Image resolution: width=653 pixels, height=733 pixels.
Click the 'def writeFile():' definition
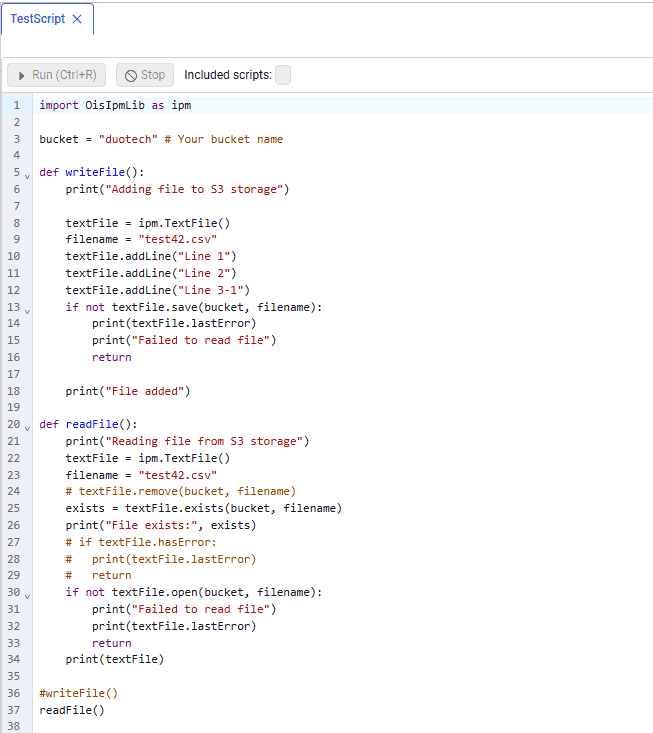(92, 172)
